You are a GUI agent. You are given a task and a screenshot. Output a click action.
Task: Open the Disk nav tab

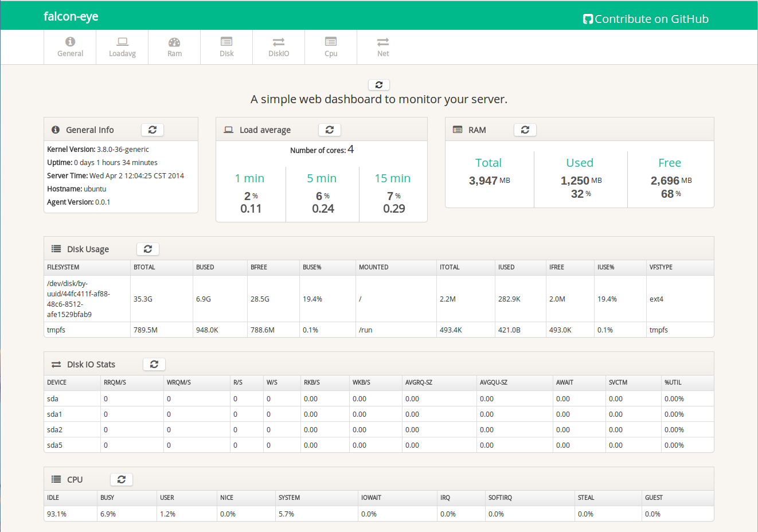226,47
